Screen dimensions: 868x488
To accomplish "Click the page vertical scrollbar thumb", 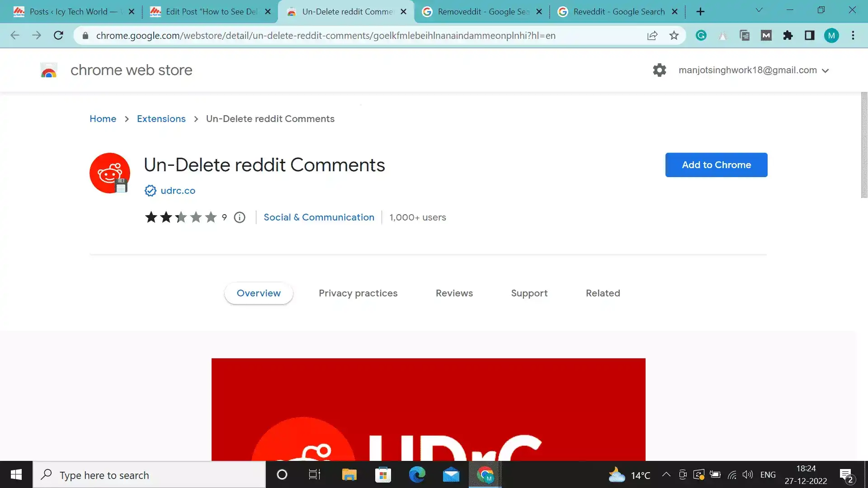I will pyautogui.click(x=864, y=145).
